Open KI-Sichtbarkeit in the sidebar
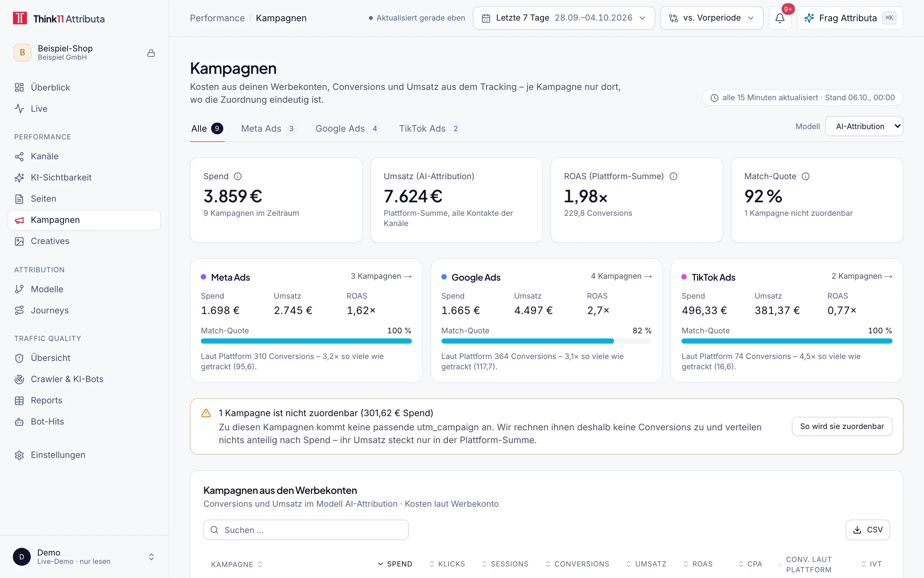 84,177
